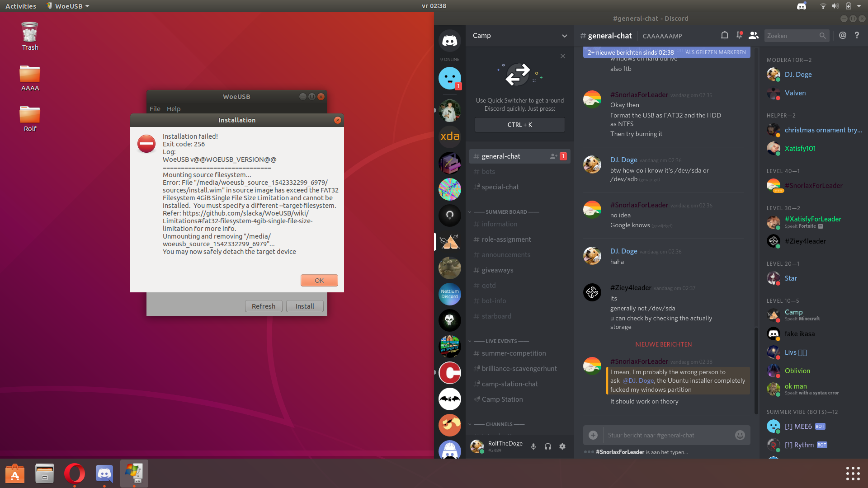
Task: Show pinned messages in general-chat
Action: [x=739, y=35]
